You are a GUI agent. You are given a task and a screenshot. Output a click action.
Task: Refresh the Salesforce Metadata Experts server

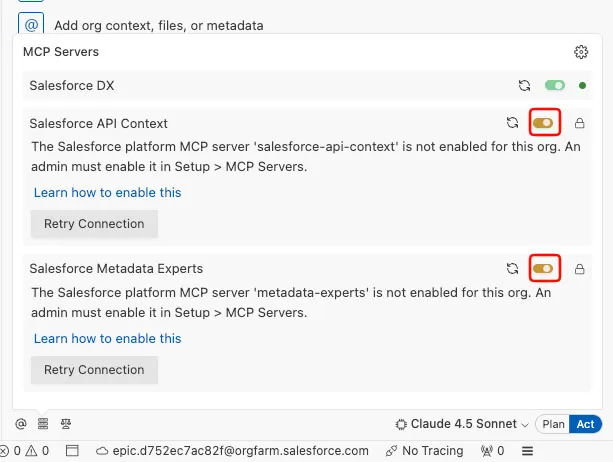pyautogui.click(x=513, y=269)
